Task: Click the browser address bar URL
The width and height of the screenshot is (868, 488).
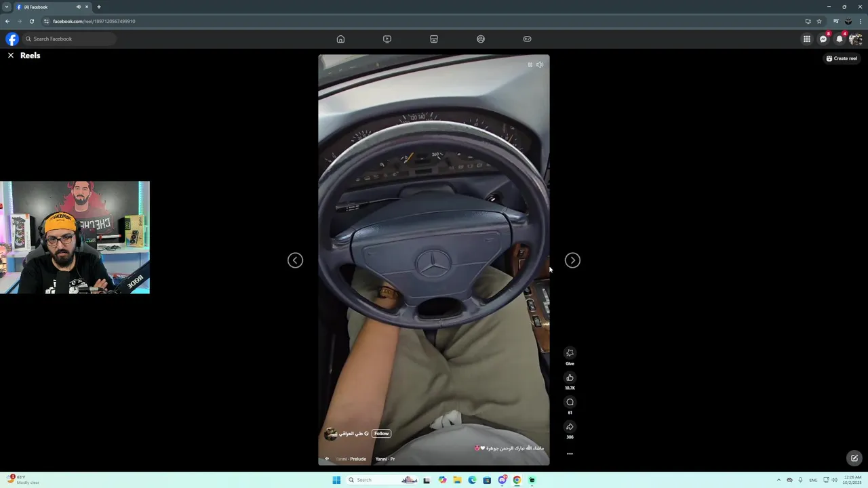Action: [94, 21]
